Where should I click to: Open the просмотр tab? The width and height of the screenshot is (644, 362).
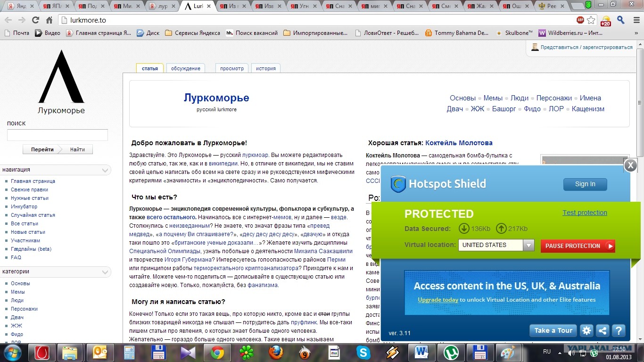(x=232, y=68)
